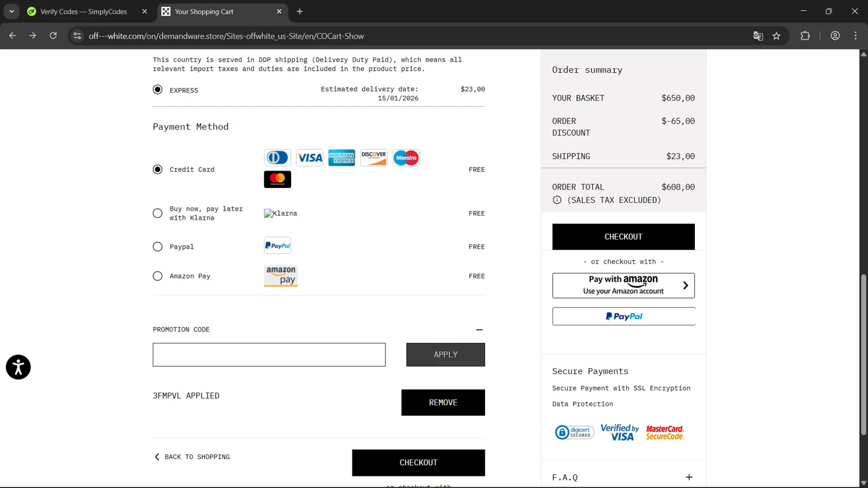868x488 pixels.
Task: Expand the F.A.Q section
Action: tap(689, 477)
